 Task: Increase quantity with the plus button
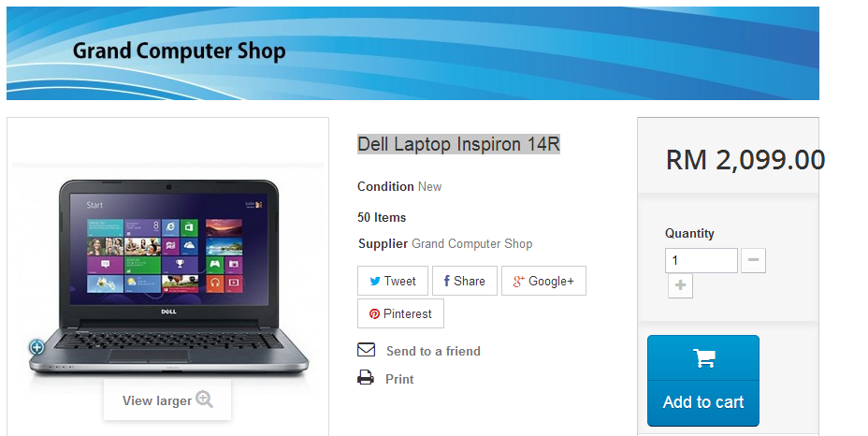click(680, 285)
